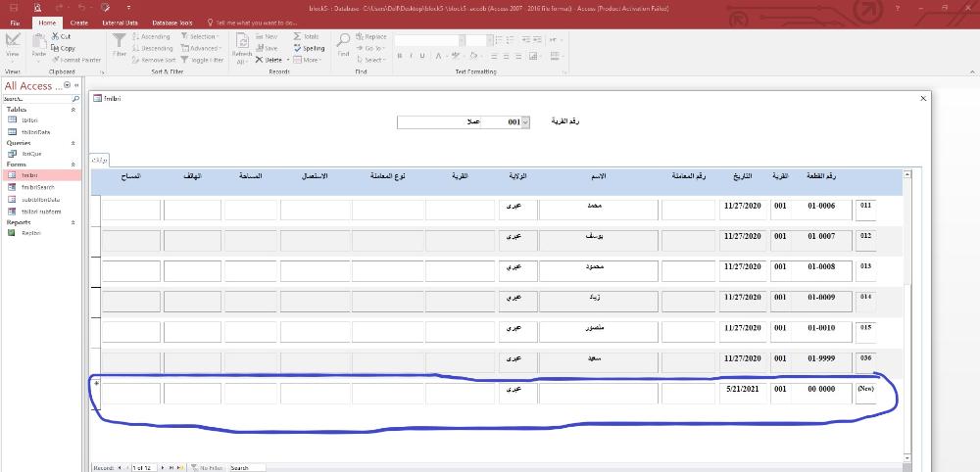Click the Font Color icon
This screenshot has height=472, width=980.
(x=438, y=56)
